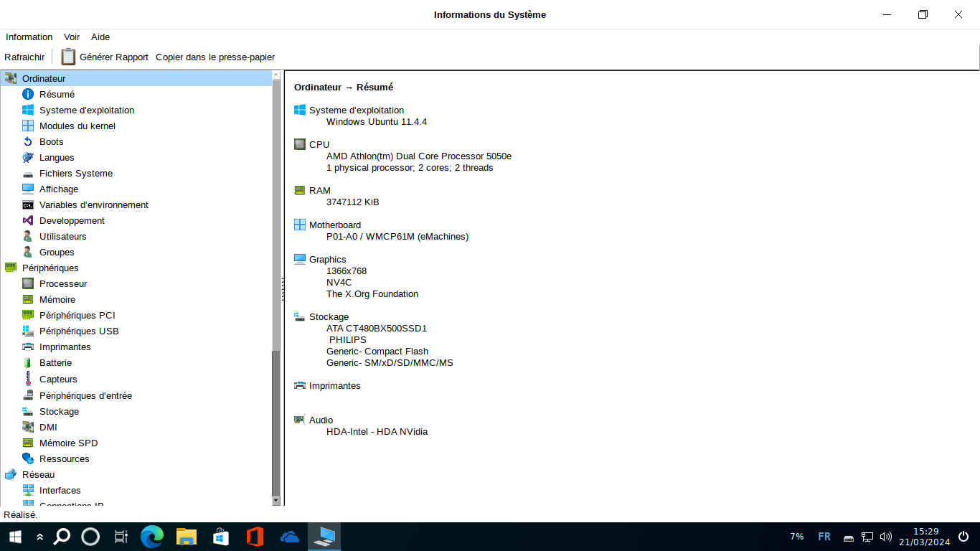Open the Imprimantes printer icon in sidebar
The height and width of the screenshot is (551, 980).
click(x=28, y=347)
